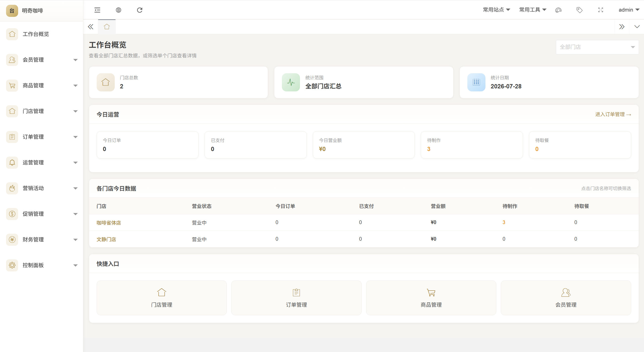
Task: Expand 营销活动 menu arrow
Action: pos(75,188)
